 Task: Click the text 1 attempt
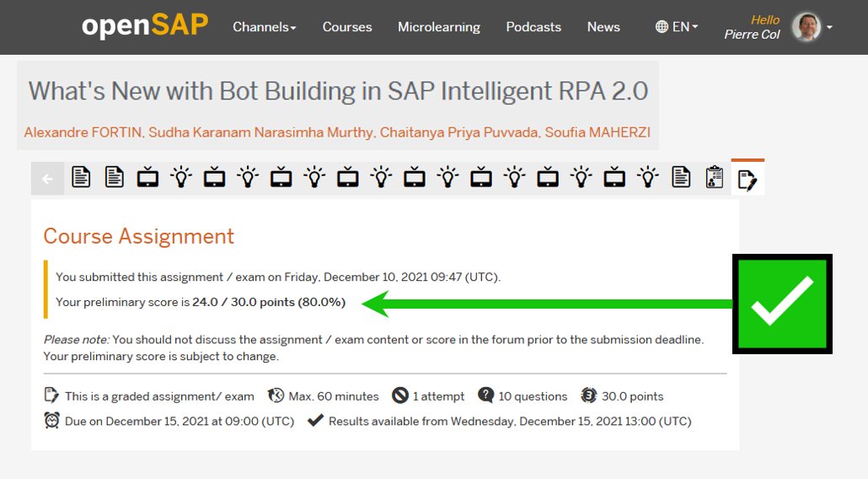click(x=438, y=396)
